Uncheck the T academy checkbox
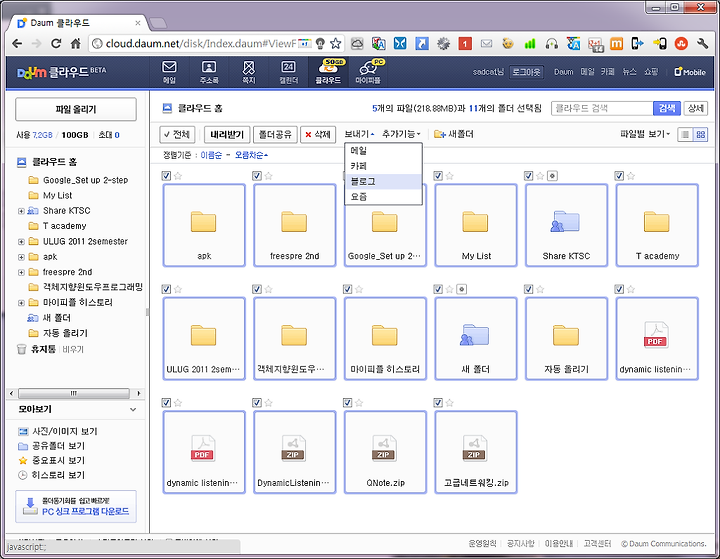This screenshot has width=720, height=559. (x=619, y=176)
